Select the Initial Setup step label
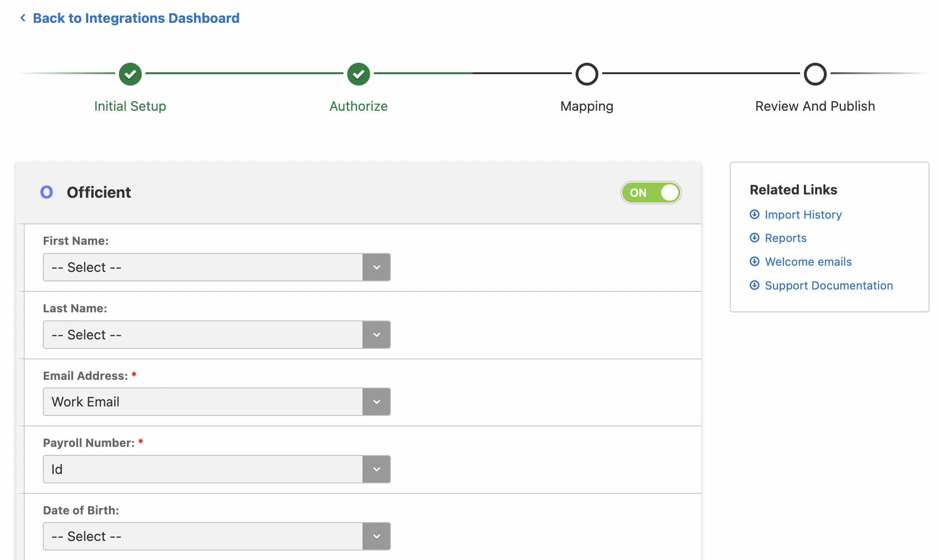Viewport: 939px width, 560px height. tap(130, 106)
